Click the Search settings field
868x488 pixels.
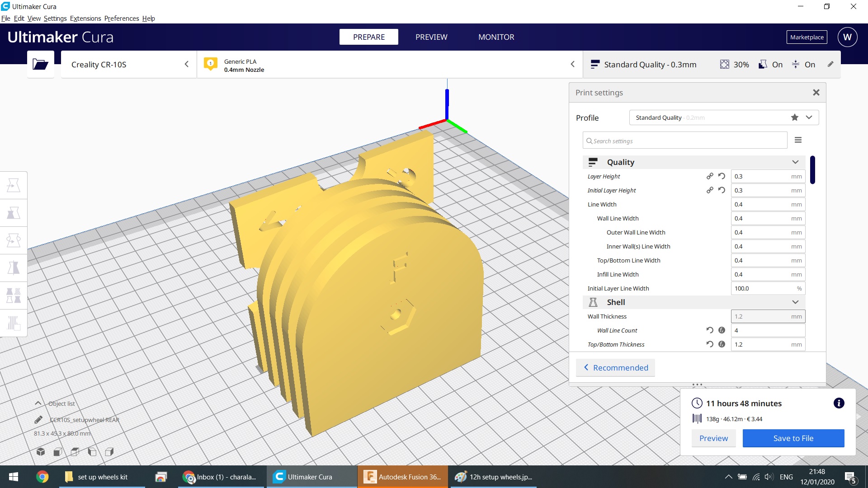[x=685, y=141]
